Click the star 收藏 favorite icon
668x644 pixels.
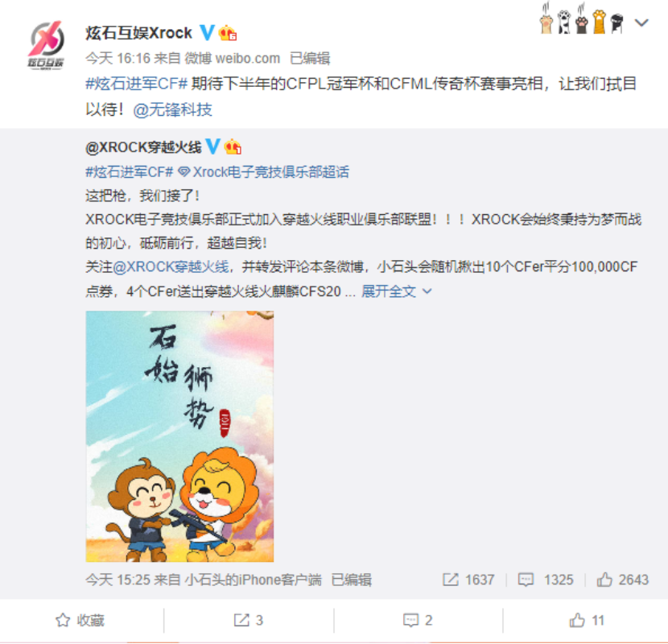point(63,620)
